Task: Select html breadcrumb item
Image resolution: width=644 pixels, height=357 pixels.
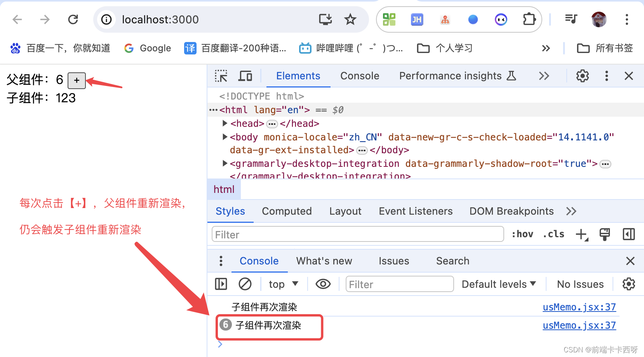Action: [224, 189]
